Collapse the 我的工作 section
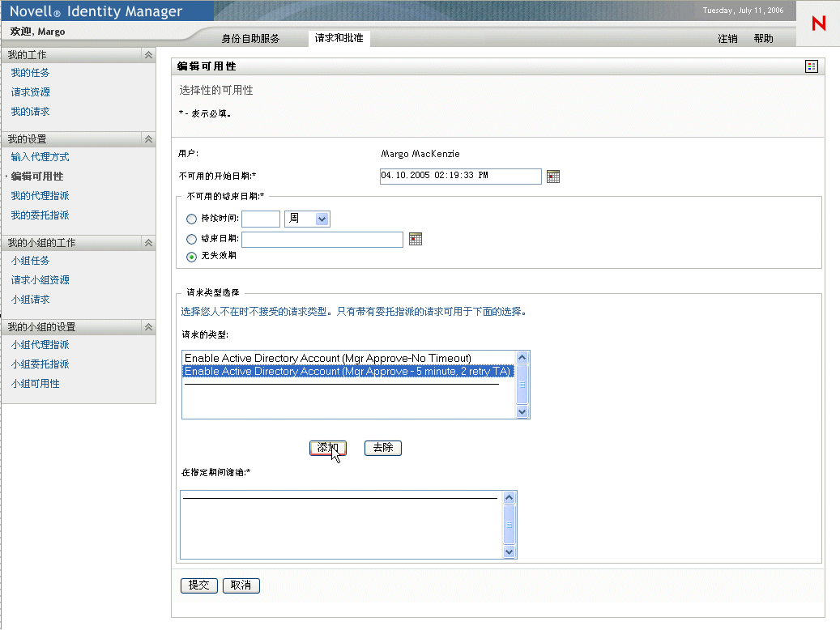 (148, 54)
